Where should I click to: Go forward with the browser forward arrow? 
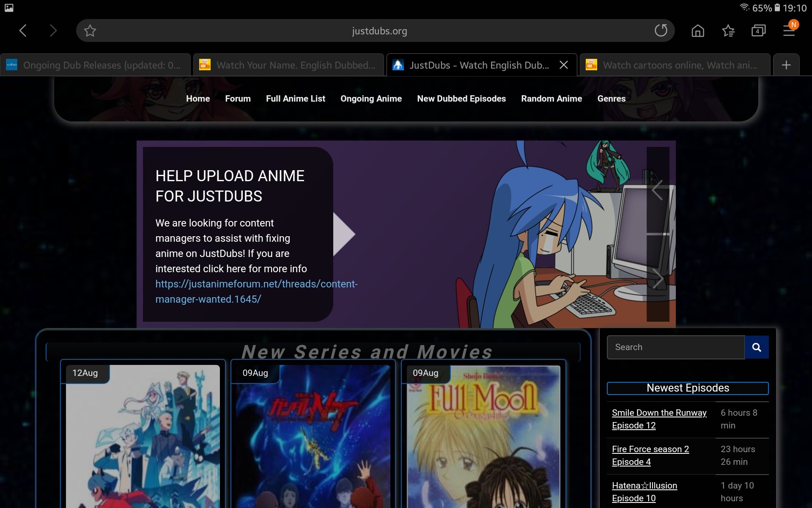click(x=53, y=30)
